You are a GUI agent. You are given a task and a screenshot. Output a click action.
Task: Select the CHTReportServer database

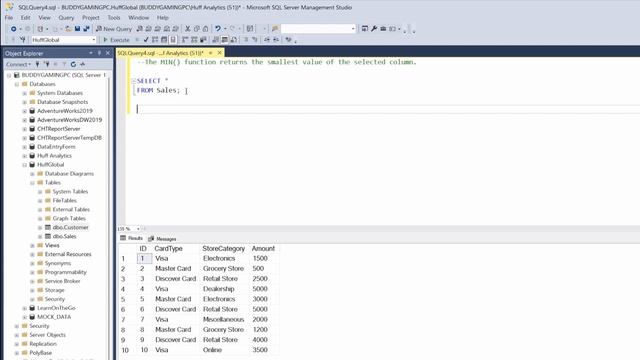click(59, 129)
